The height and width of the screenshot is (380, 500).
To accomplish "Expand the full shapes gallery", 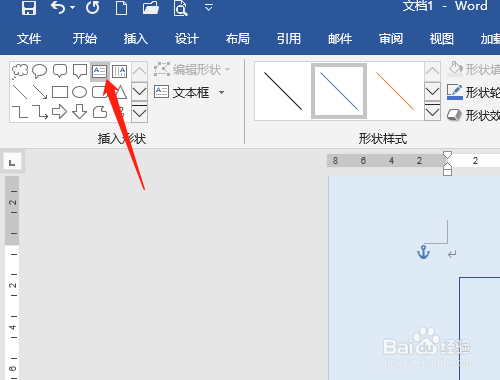I will pos(140,113).
